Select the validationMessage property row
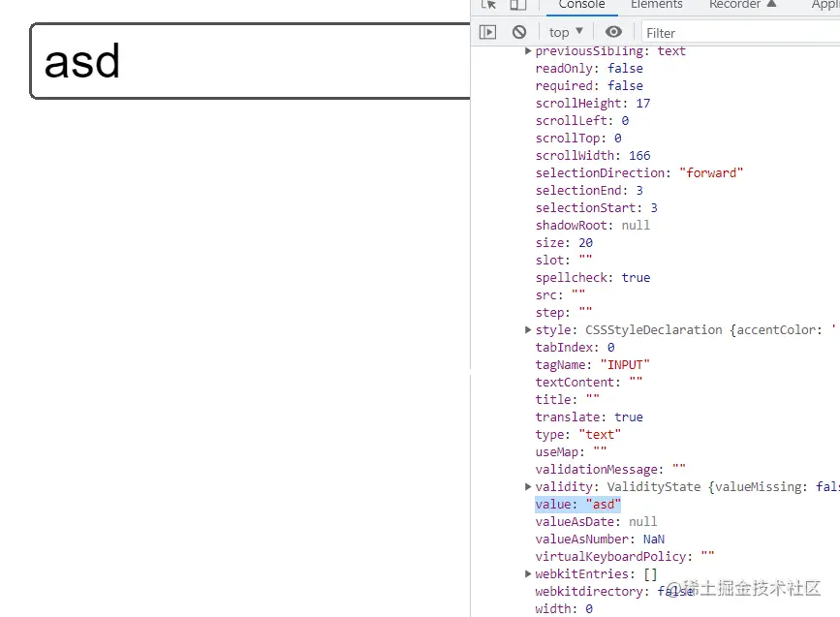840x617 pixels. 610,470
